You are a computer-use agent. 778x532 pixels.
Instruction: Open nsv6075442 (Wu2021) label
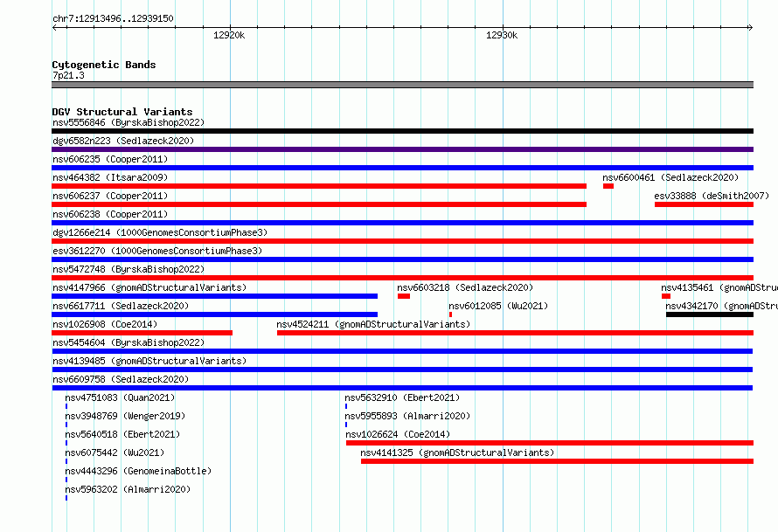(115, 453)
